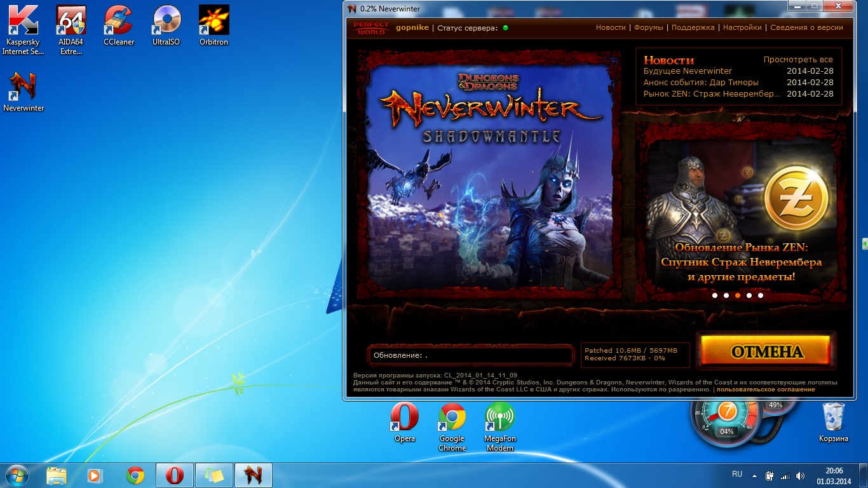Click the version text CL_2014_01_14_11_09
This screenshot has height=488, width=868.
(x=480, y=376)
